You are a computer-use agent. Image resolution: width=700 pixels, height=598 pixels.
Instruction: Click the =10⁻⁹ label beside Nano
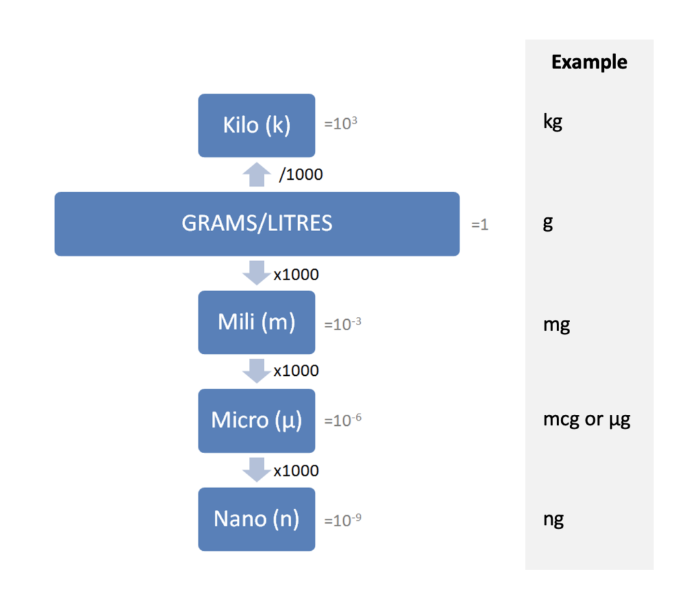click(342, 520)
